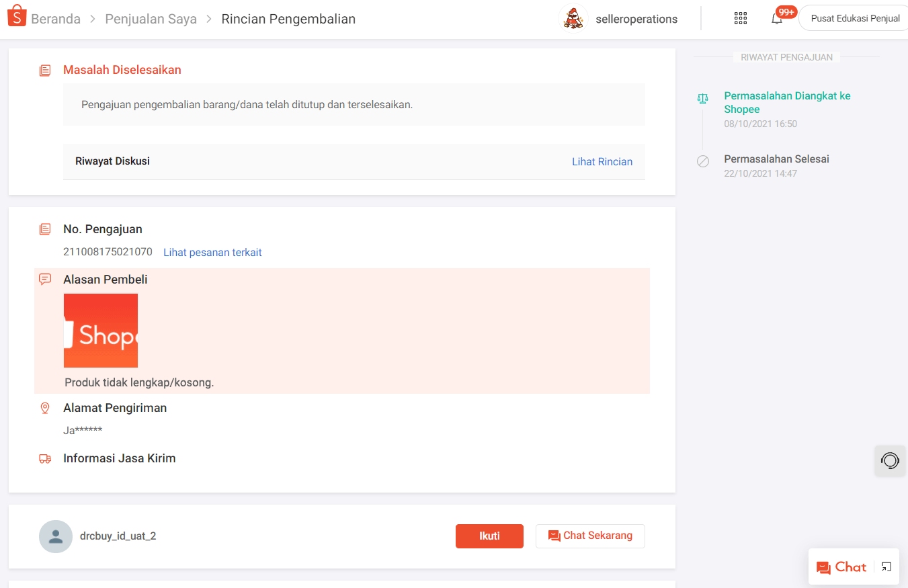Open notifications via the bell icon
The height and width of the screenshot is (588, 908).
coord(776,18)
